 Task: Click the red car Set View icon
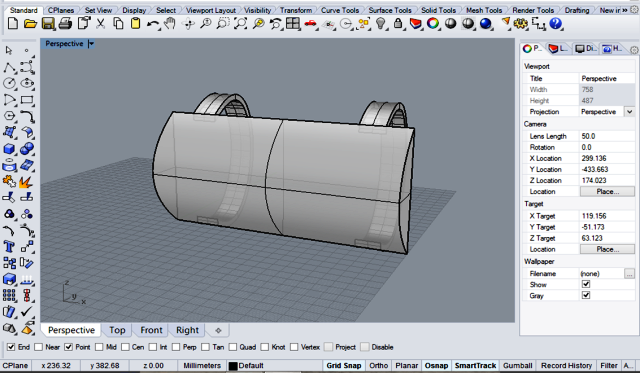[x=311, y=24]
